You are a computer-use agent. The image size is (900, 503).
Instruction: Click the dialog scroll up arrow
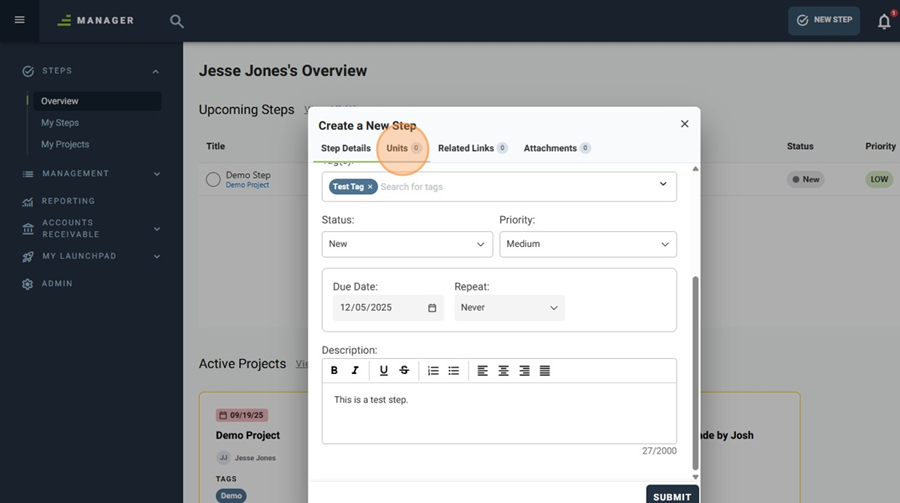tap(695, 169)
